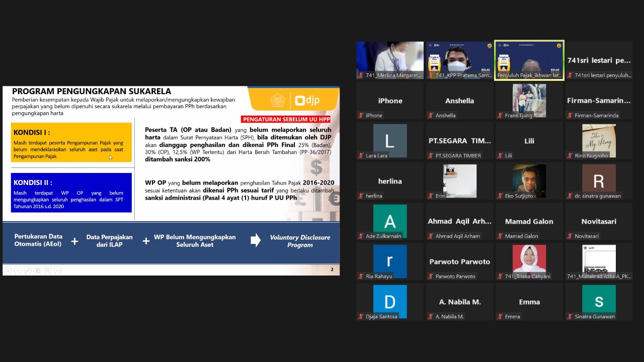Select the active speaker Penyuluh Pajak video
The height and width of the screenshot is (362, 644).
[529, 60]
